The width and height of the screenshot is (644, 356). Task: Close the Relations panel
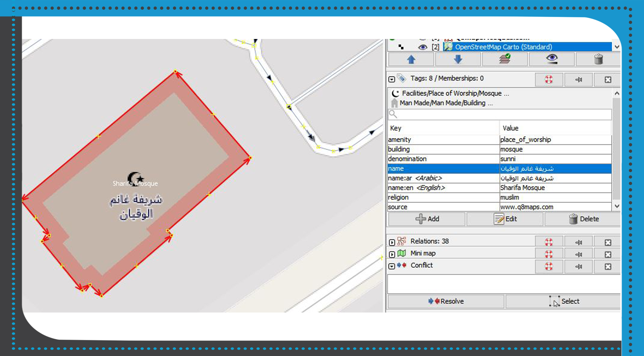pos(608,242)
